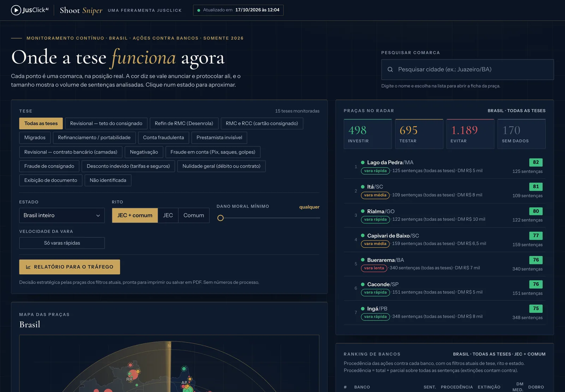The image size is (565, 392).
Task: Click the chart icon on Relatório button
Action: [x=28, y=267]
